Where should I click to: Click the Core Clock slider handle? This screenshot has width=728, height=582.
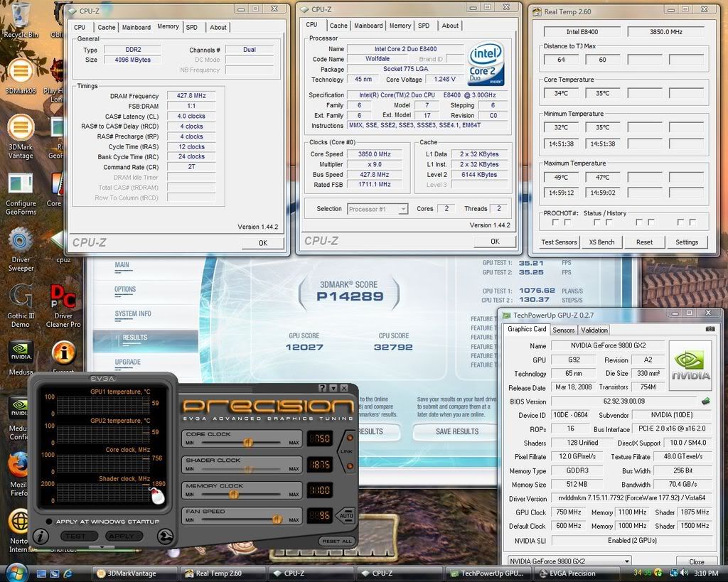tap(248, 443)
